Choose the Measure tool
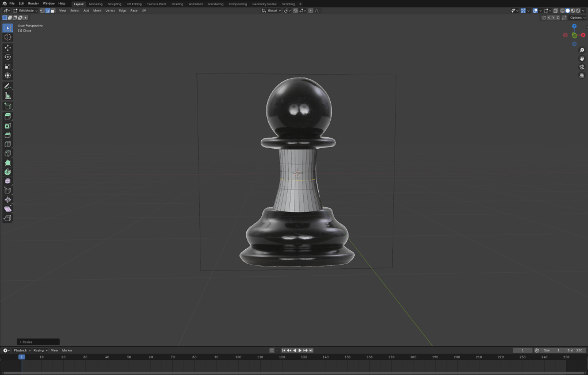Image resolution: width=588 pixels, height=375 pixels. click(7, 95)
